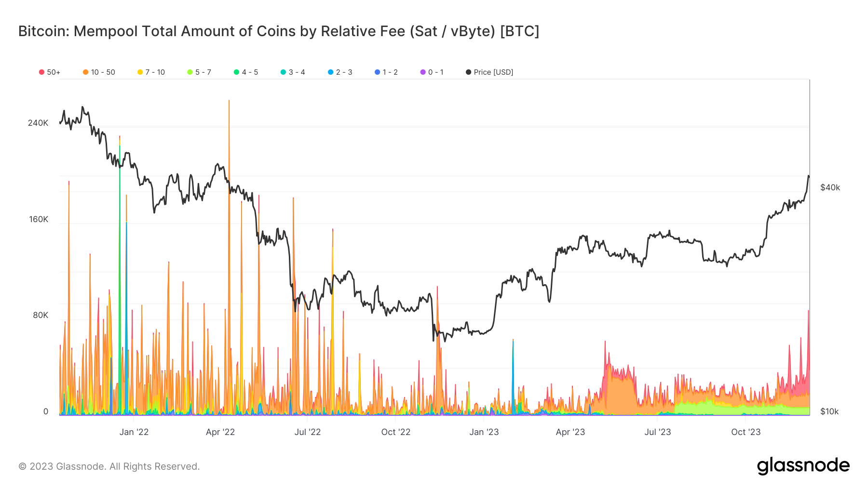
Task: Click the Oct '22 axis label
Action: [x=396, y=432]
